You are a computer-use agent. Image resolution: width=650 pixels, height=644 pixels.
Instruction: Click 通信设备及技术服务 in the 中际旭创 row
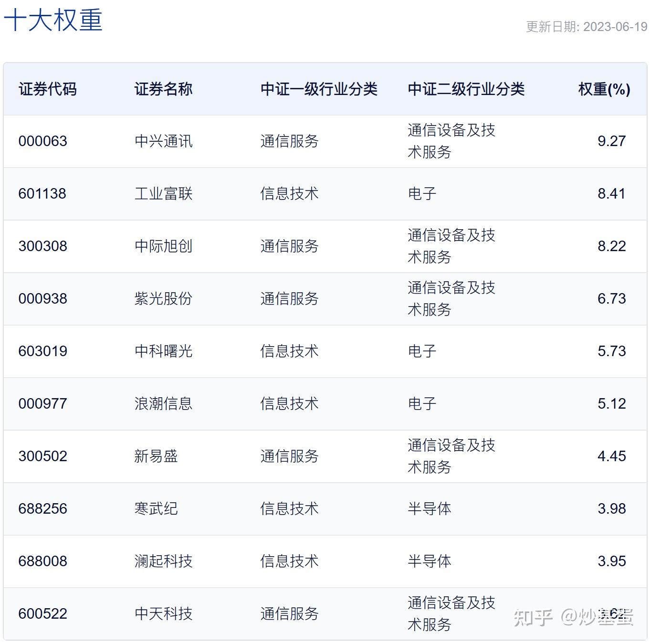[451, 246]
